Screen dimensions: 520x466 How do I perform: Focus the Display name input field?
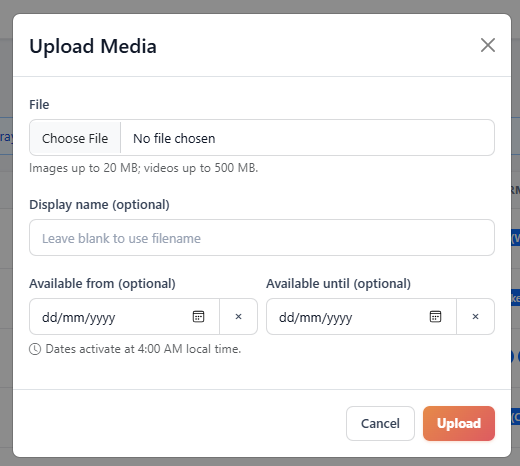tap(262, 238)
